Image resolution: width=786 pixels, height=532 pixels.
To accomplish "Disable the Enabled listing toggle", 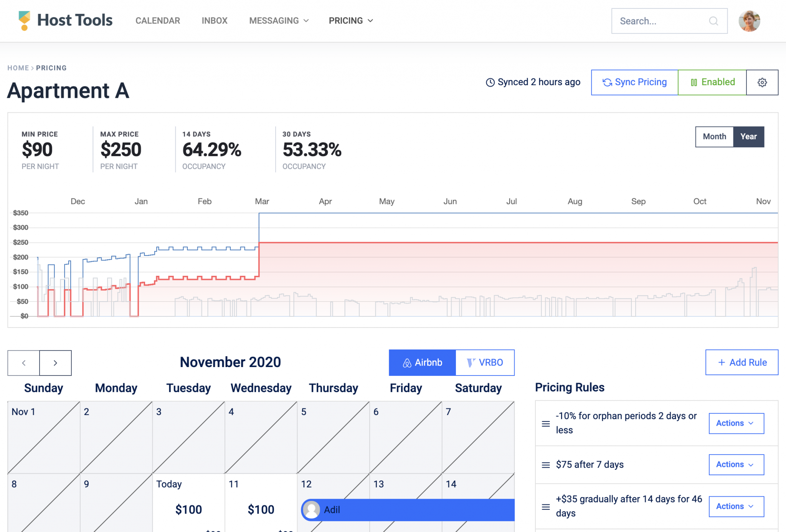I will pos(712,82).
